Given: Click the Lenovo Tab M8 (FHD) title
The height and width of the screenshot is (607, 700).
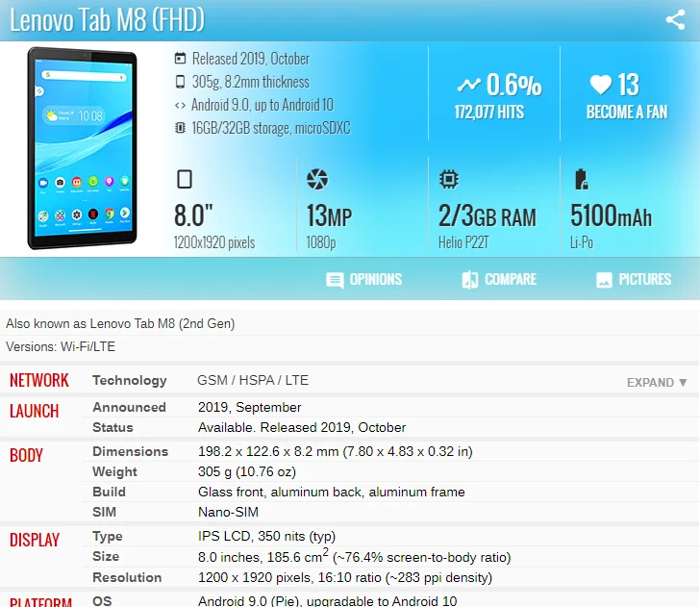Looking at the screenshot, I should 107,20.
